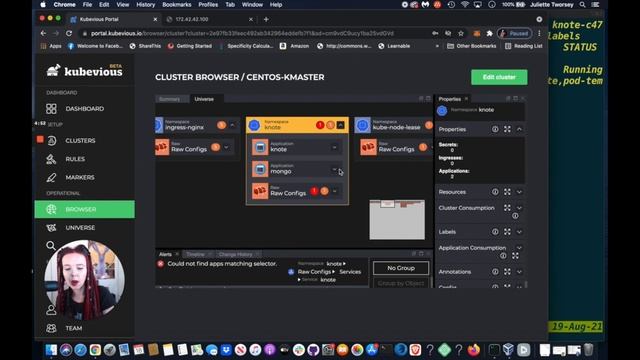Viewport: 640px width, 360px height.
Task: Expand the mongo application node
Action: tap(334, 169)
